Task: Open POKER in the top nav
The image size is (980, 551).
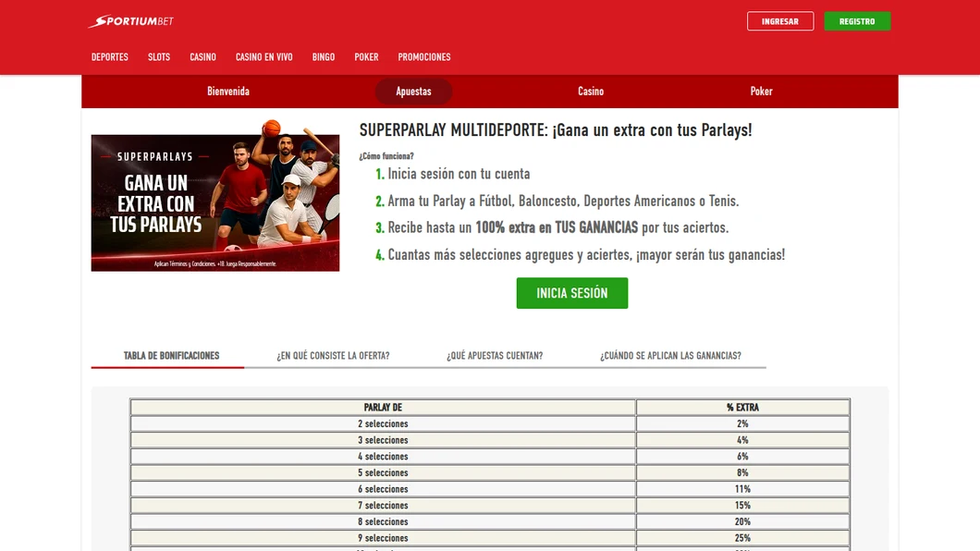Action: (x=366, y=56)
